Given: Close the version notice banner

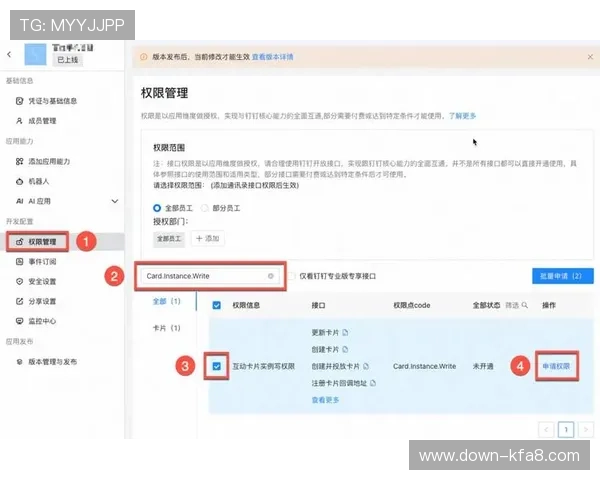Looking at the screenshot, I should 590,57.
